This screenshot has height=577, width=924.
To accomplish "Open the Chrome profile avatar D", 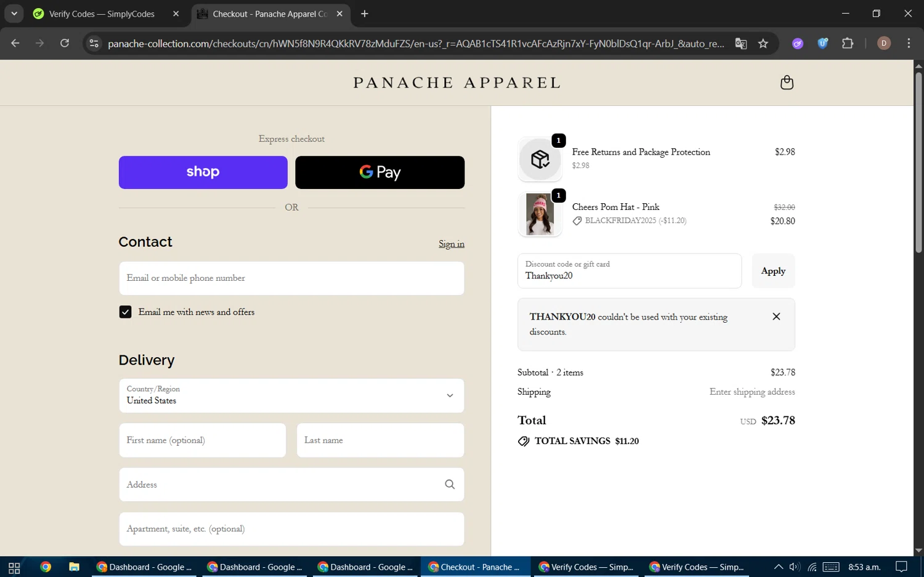I will coord(884,43).
